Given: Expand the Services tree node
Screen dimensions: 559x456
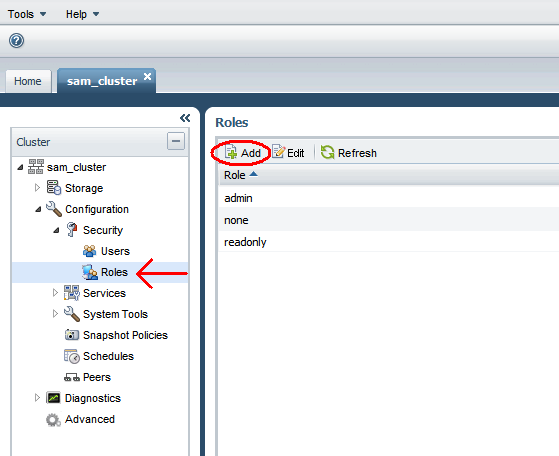Looking at the screenshot, I should coord(55,293).
